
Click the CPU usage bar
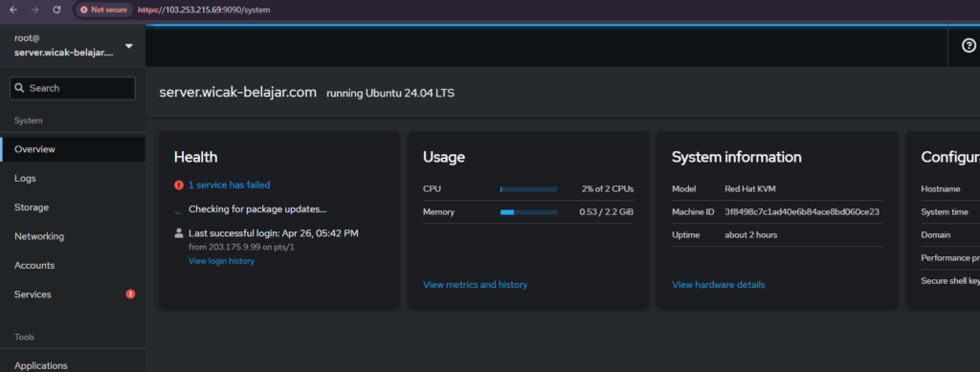tap(528, 189)
